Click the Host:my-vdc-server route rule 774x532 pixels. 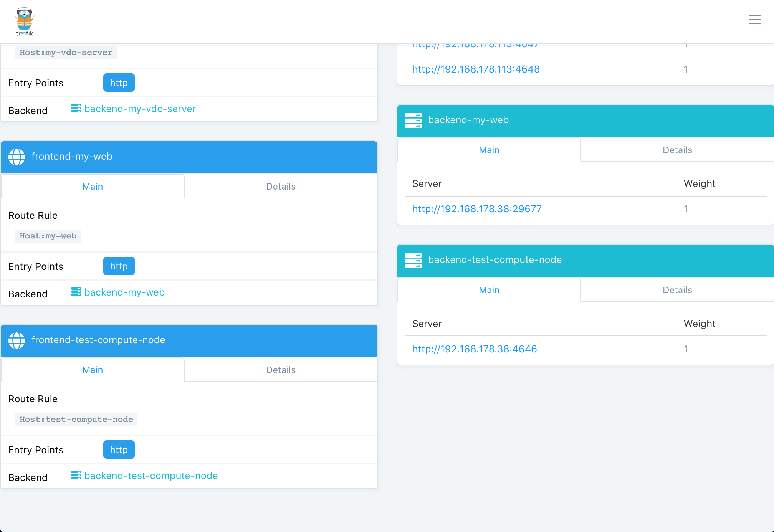66,53
